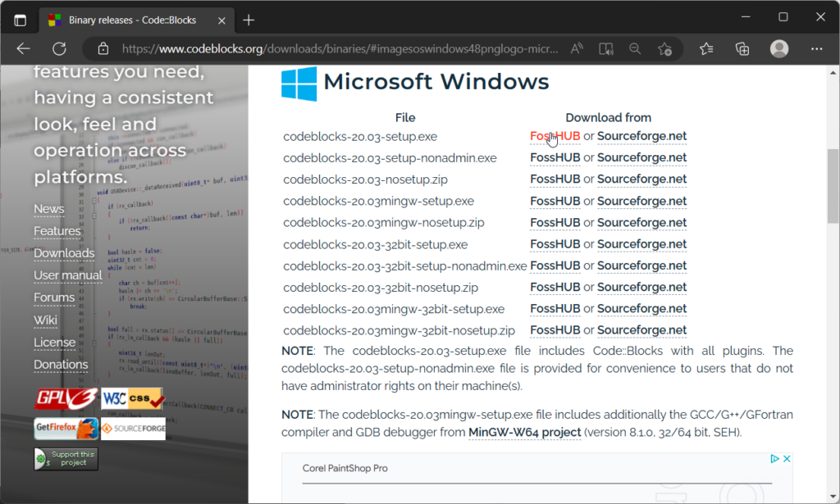Screen dimensions: 840x504
Task: Click the GPLv3 badge
Action: point(66,398)
